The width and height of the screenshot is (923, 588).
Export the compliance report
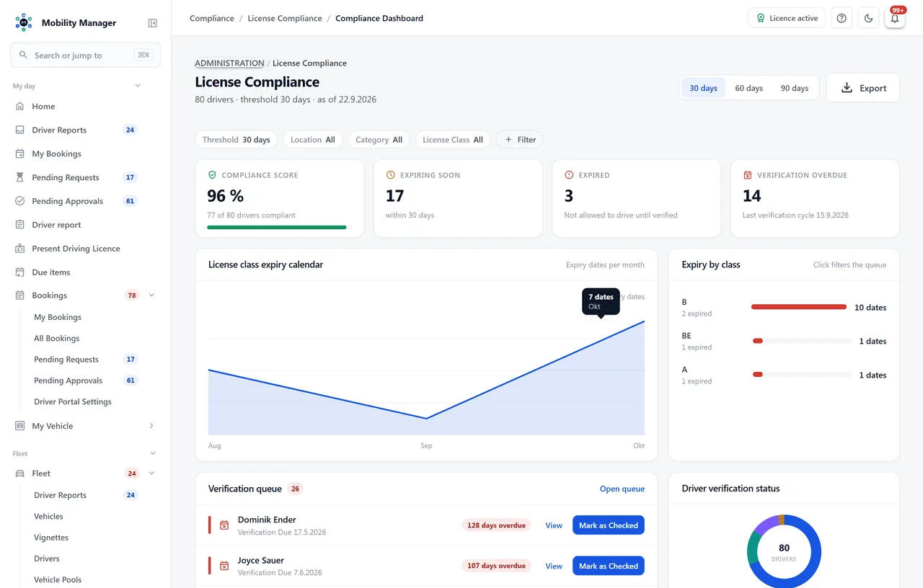(x=862, y=88)
